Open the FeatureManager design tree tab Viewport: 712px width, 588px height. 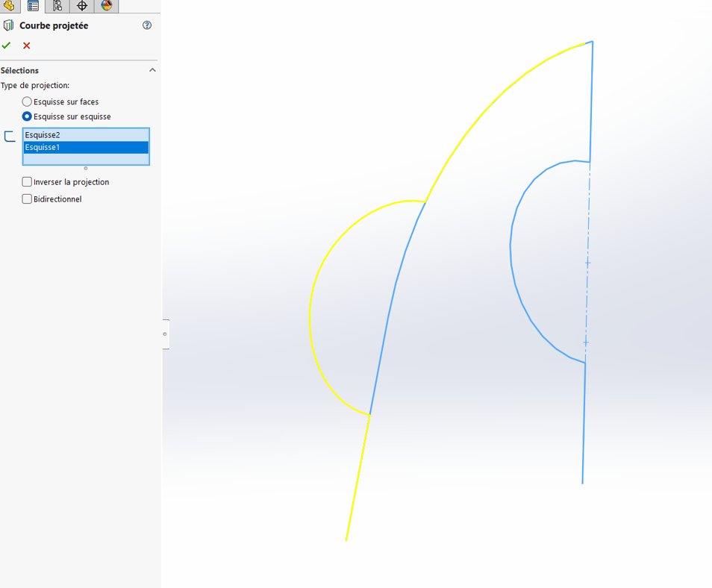(9, 6)
